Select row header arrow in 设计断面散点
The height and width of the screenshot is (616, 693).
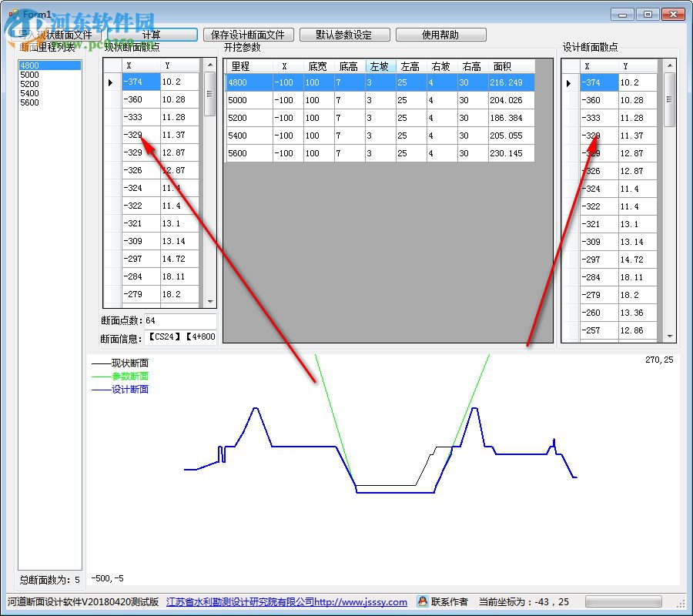(571, 83)
